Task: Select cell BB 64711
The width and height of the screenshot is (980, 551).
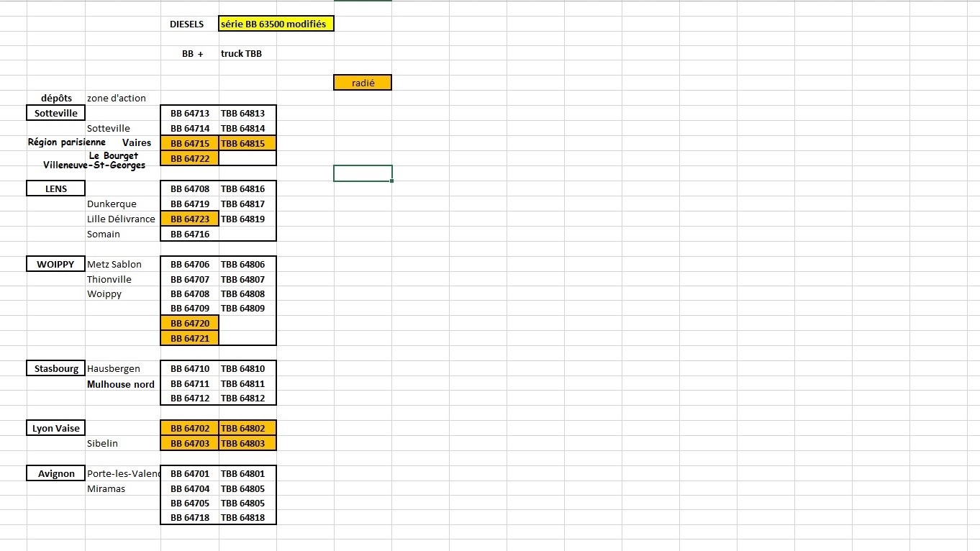Action: click(x=190, y=383)
